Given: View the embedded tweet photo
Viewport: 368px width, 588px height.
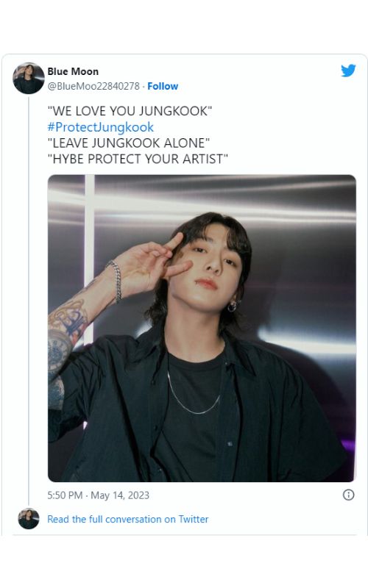Looking at the screenshot, I should pyautogui.click(x=202, y=328).
